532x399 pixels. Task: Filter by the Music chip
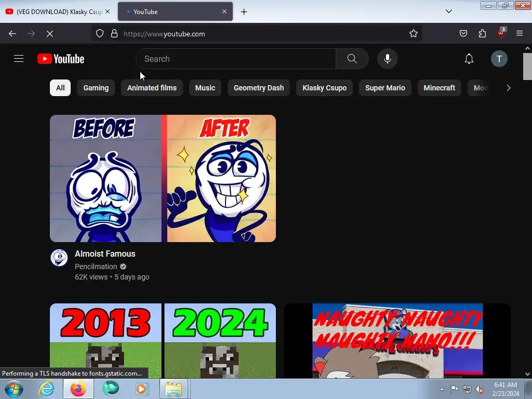click(x=205, y=88)
